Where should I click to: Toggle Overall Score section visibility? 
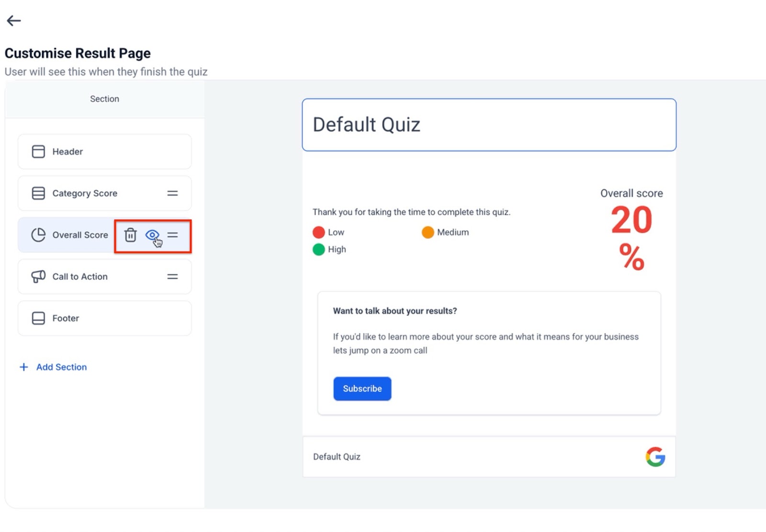[152, 235]
